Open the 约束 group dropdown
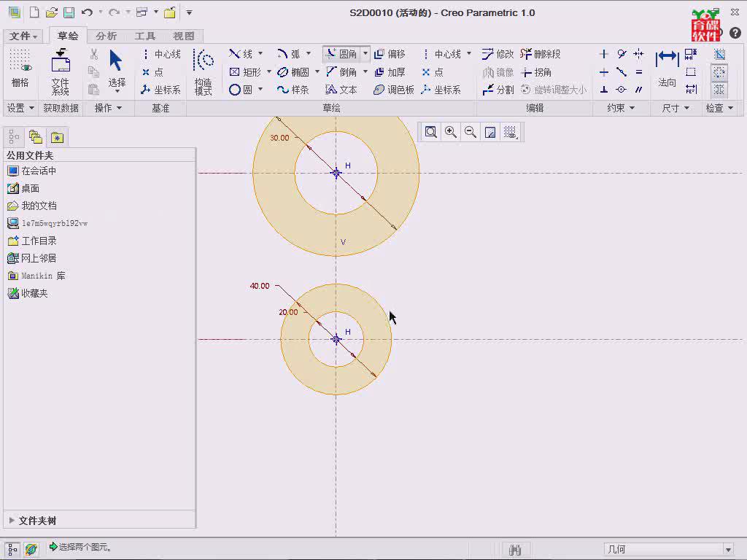The height and width of the screenshot is (560, 747). pos(621,108)
